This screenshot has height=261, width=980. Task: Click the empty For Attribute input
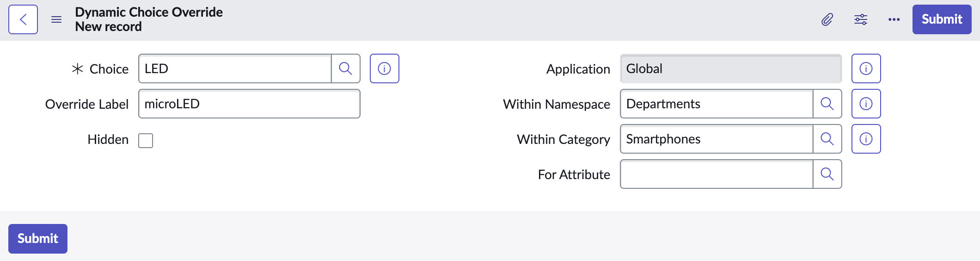coord(717,174)
